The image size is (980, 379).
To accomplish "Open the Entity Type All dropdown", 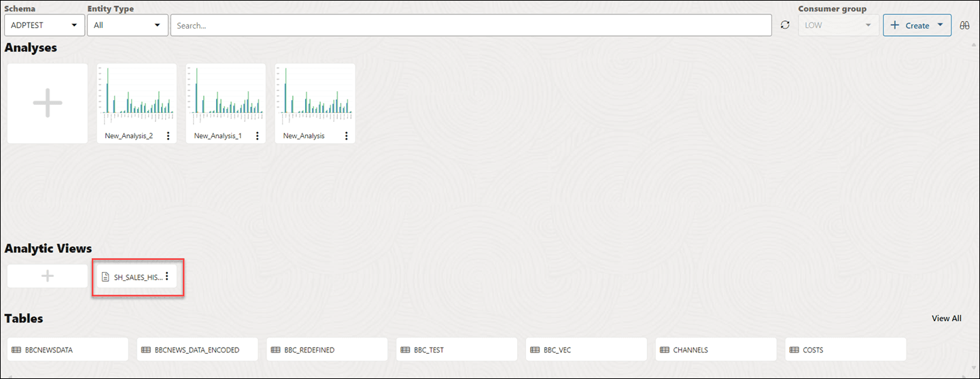I will [x=128, y=25].
